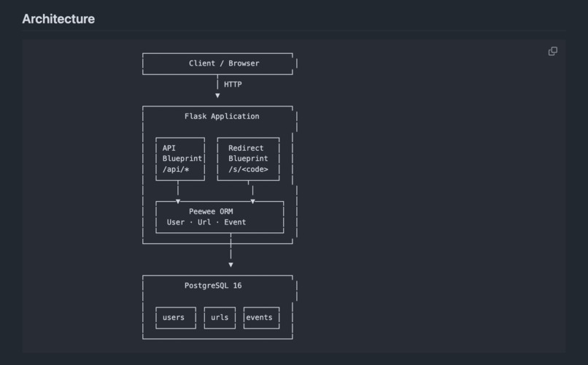Click the arrowhead under API Blueprint
This screenshot has width=588, height=365.
[178, 201]
